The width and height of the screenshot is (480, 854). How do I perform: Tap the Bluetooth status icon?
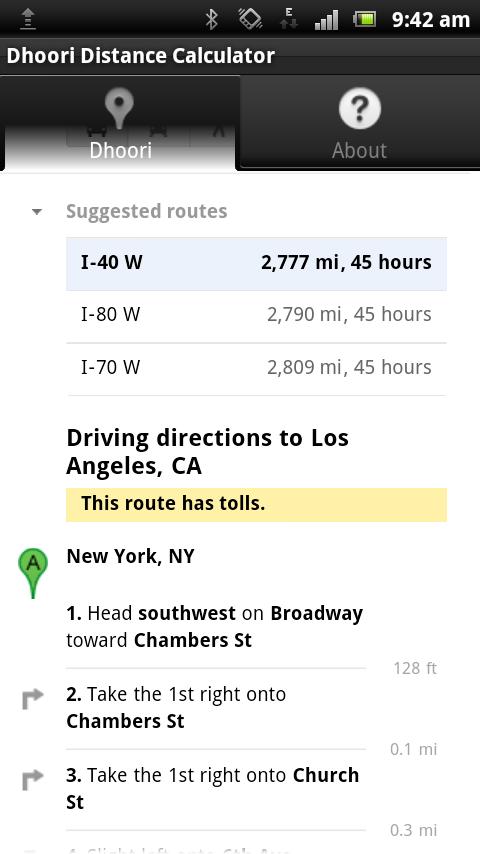pyautogui.click(x=211, y=20)
